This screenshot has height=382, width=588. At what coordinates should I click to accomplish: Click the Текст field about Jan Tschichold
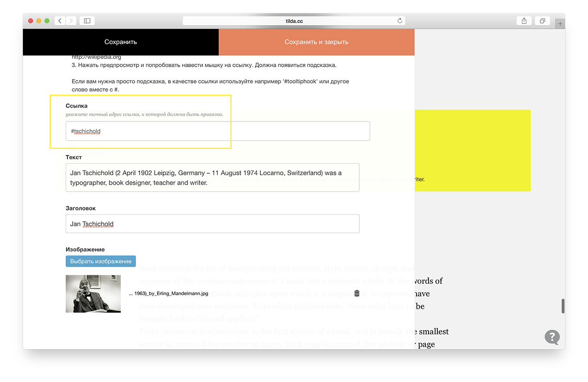(212, 177)
